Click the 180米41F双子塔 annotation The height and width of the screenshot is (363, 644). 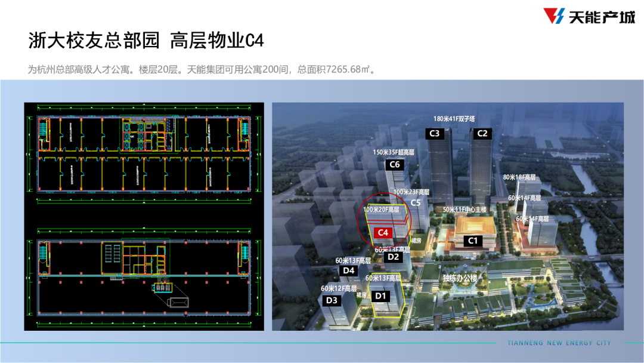[454, 119]
